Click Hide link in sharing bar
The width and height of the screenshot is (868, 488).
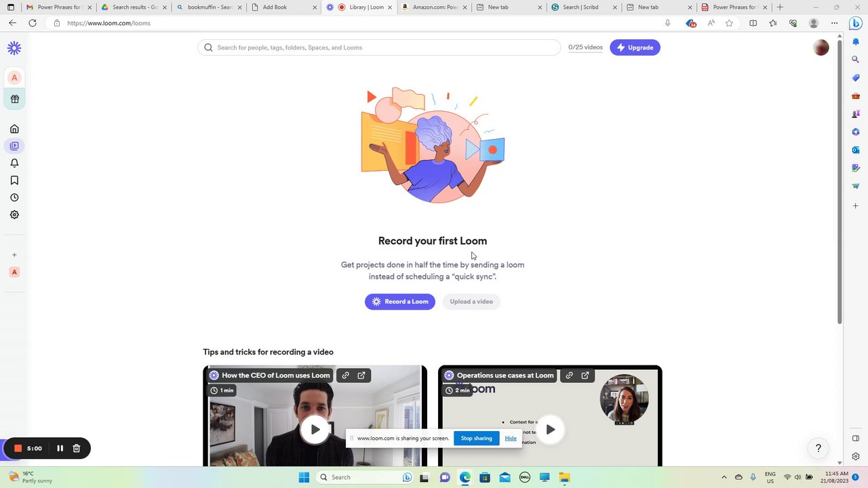[511, 439]
